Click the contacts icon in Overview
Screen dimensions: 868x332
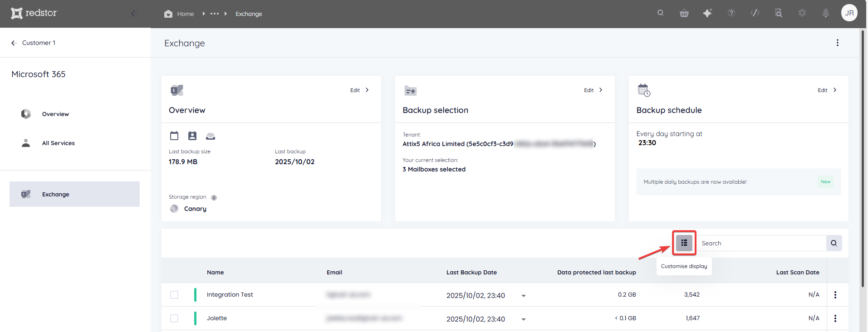point(192,136)
